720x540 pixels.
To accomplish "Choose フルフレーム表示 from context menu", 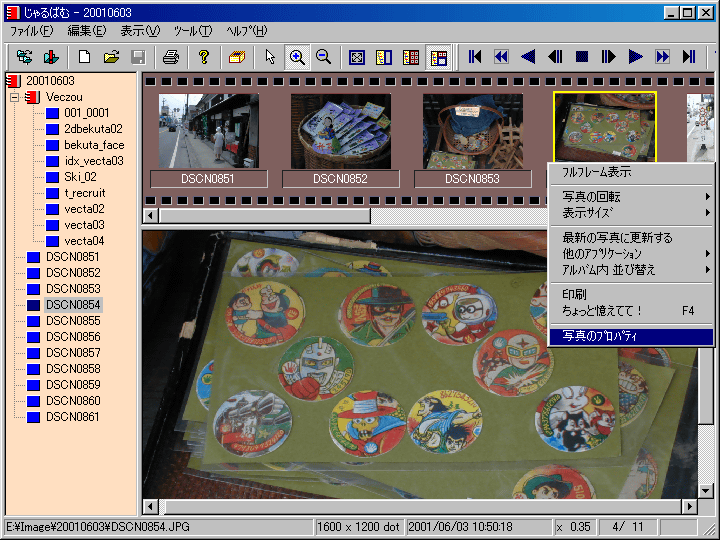I will tap(631, 172).
